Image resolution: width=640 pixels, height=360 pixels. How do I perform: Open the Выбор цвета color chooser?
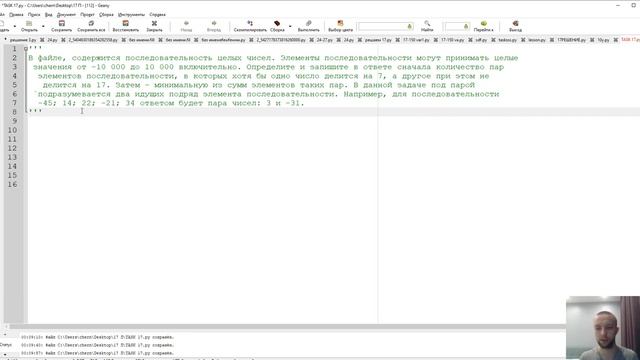tap(340, 24)
